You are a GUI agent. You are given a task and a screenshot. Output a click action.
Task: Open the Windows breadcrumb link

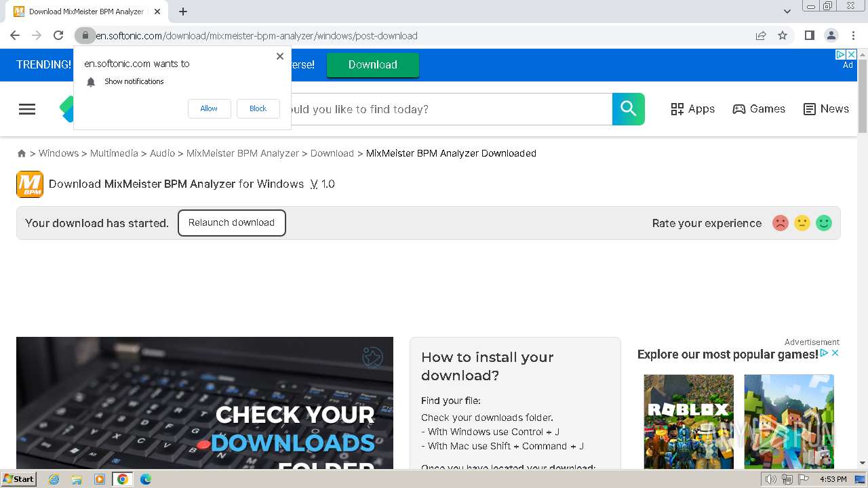click(58, 153)
